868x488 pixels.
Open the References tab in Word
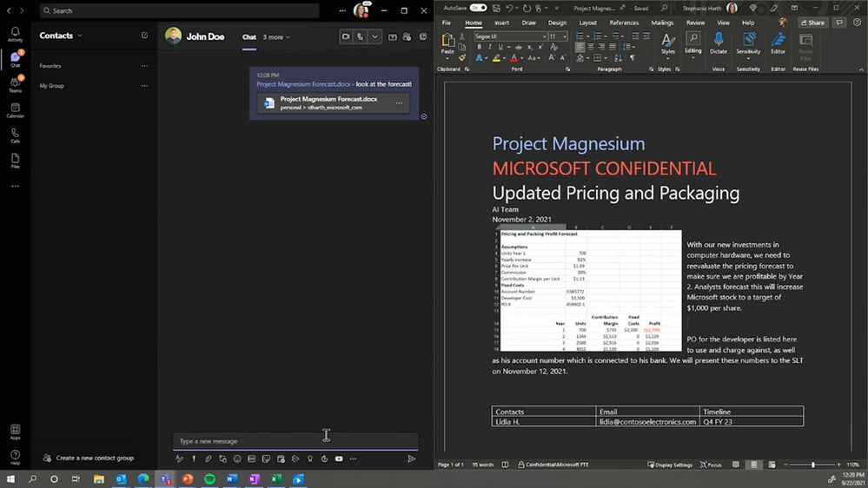(624, 23)
